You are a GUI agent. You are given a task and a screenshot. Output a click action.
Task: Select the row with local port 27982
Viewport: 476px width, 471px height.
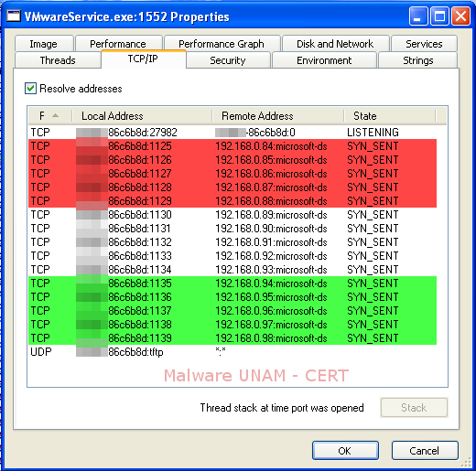(233, 133)
